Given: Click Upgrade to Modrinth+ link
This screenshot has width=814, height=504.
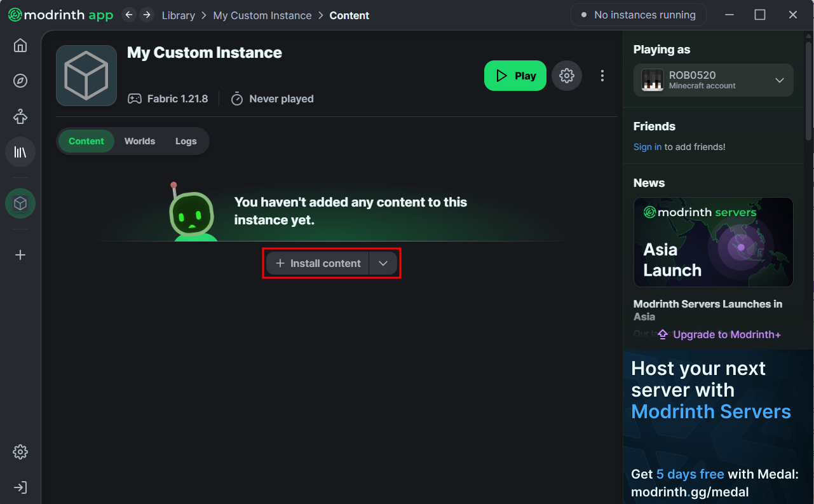Looking at the screenshot, I should pos(719,334).
